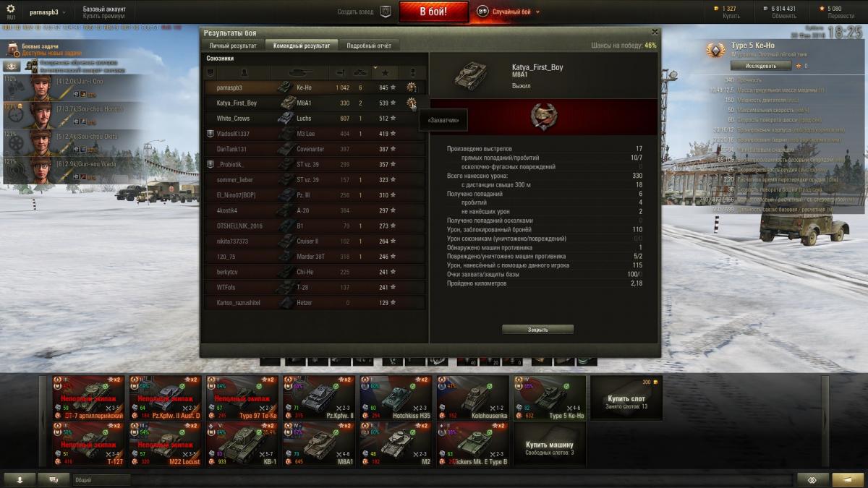Click the platoon emblem beside Создать взвод
This screenshot has width=868, height=488.
pos(386,12)
